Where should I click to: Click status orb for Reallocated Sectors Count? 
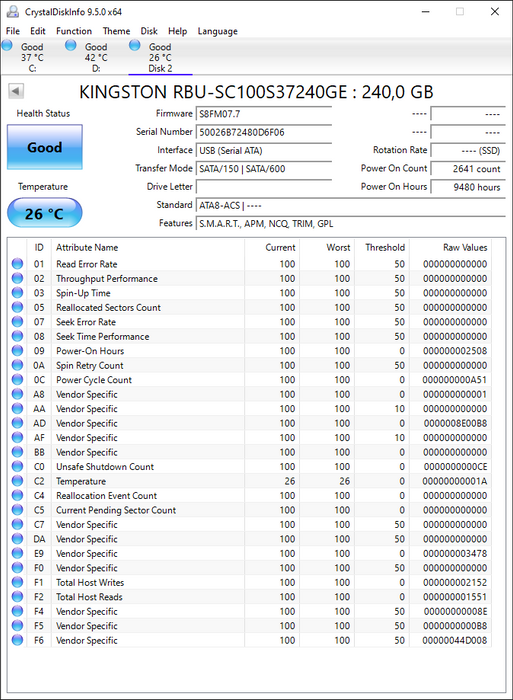tap(17, 307)
